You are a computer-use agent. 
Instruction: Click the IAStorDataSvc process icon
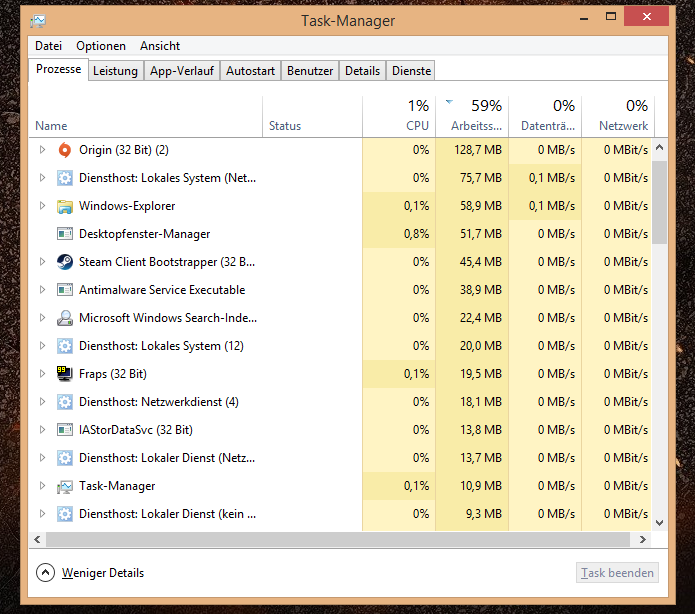[x=65, y=430]
